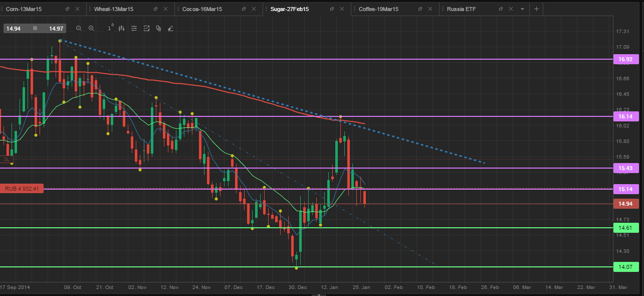Close the Wheat-13Mar15 tab
The image size is (644, 296).
pyautogui.click(x=165, y=9)
